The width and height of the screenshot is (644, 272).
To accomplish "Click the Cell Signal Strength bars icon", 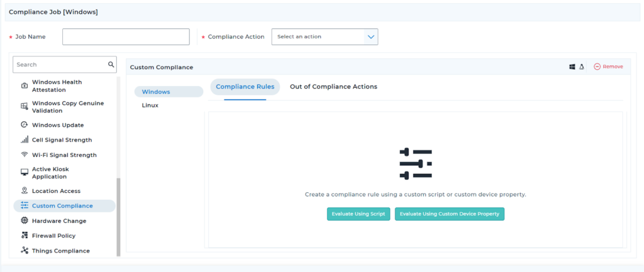I will [x=25, y=140].
